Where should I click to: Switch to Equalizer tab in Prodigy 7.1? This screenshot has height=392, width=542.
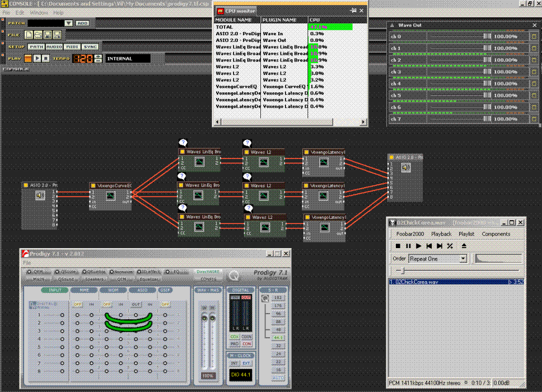149,279
